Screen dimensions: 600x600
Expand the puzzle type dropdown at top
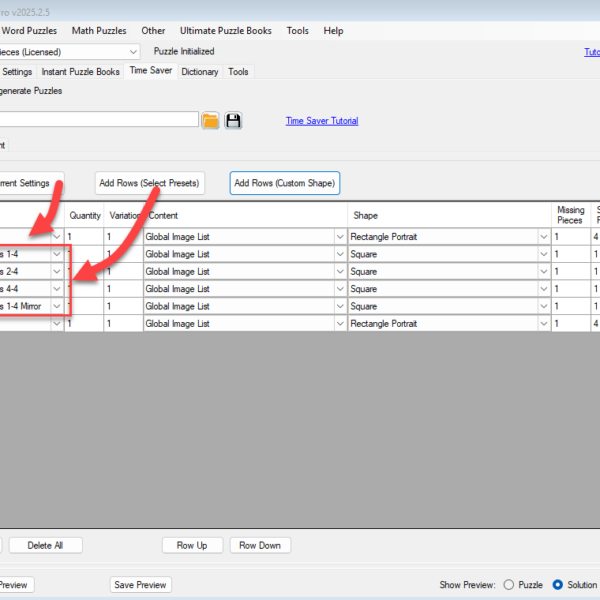point(134,51)
